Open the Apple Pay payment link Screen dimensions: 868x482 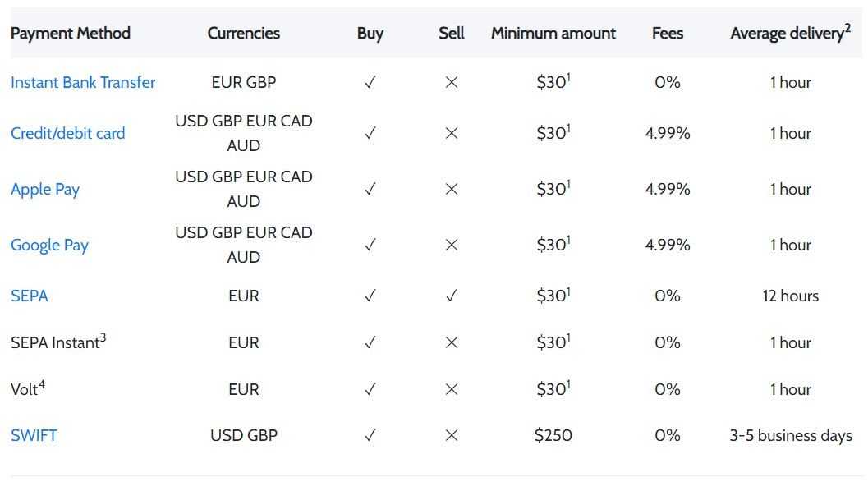click(45, 189)
